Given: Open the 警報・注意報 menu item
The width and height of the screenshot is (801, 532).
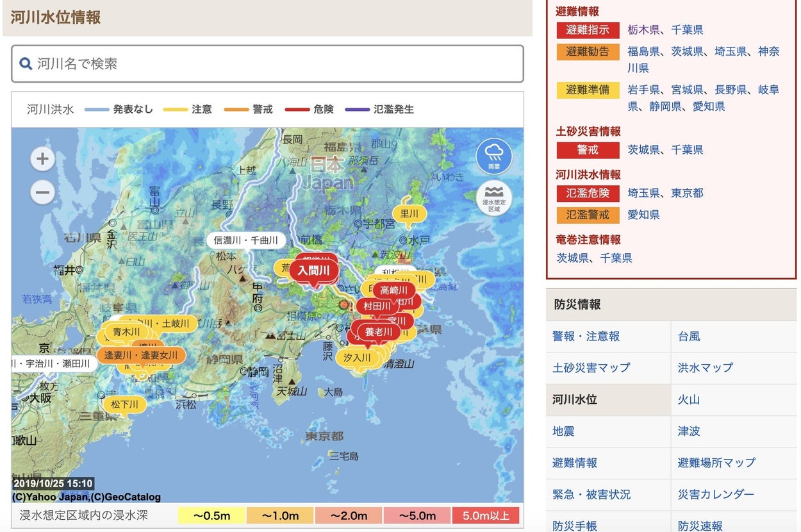Looking at the screenshot, I should (586, 336).
